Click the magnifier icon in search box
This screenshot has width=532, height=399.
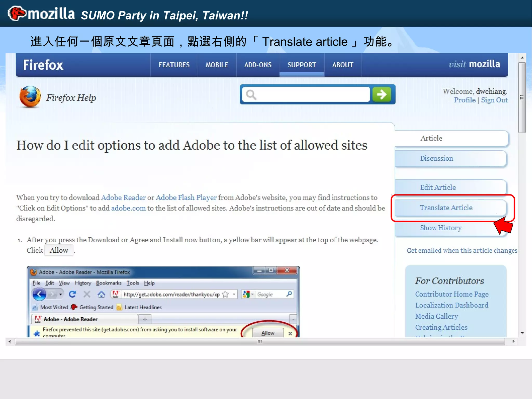coord(251,95)
